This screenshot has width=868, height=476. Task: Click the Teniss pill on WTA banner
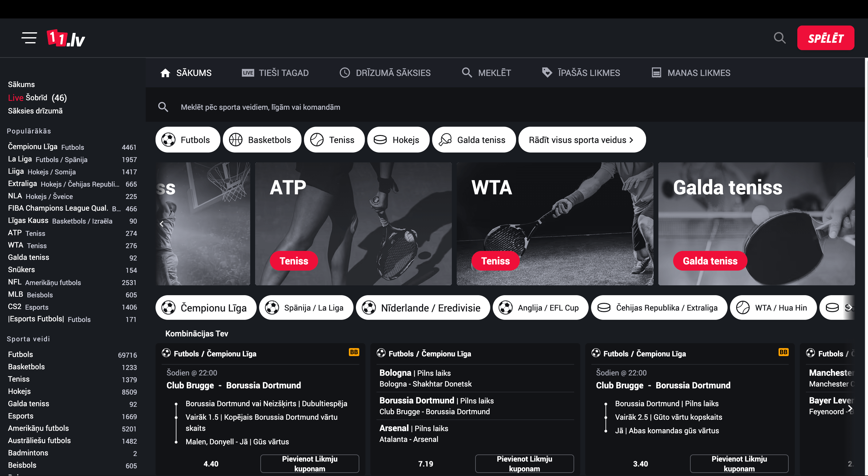pos(495,260)
